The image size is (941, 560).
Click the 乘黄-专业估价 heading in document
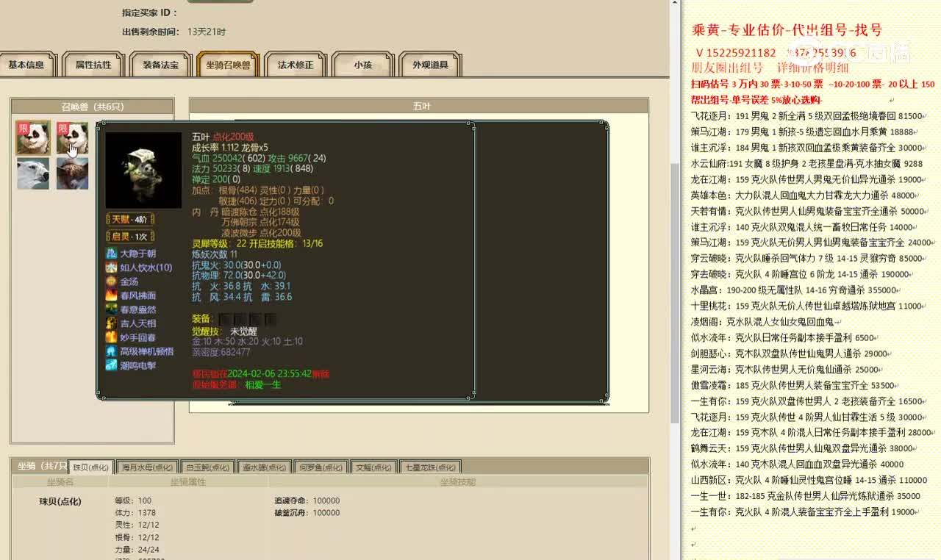(x=787, y=30)
